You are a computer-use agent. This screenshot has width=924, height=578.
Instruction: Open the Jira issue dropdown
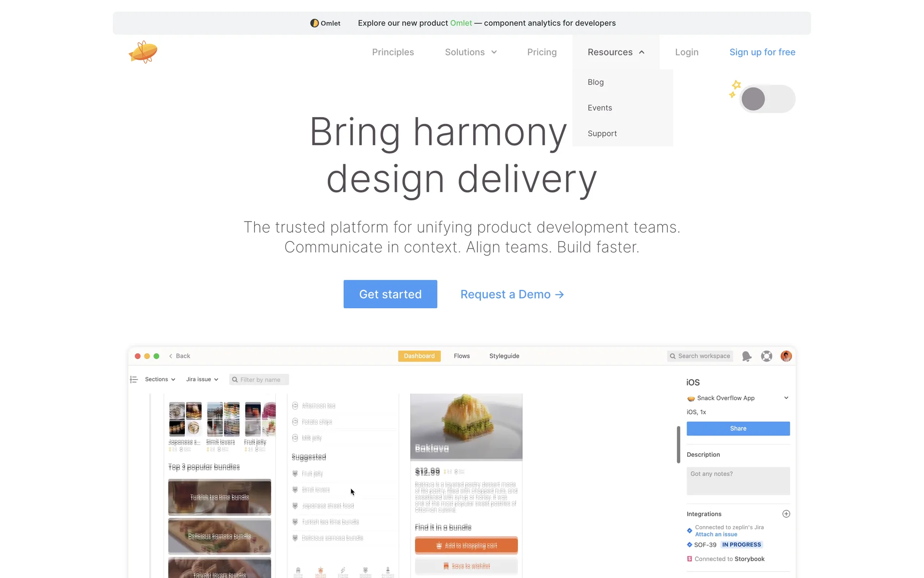click(202, 380)
